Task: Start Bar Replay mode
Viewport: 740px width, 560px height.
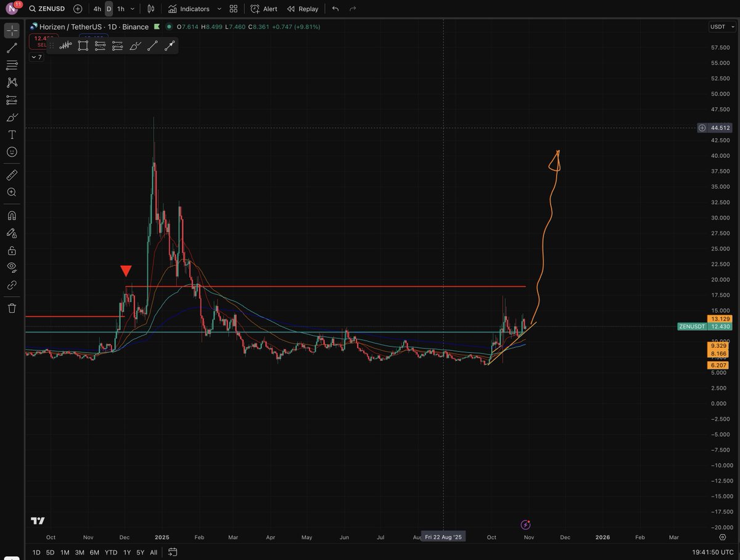Action: coord(302,9)
